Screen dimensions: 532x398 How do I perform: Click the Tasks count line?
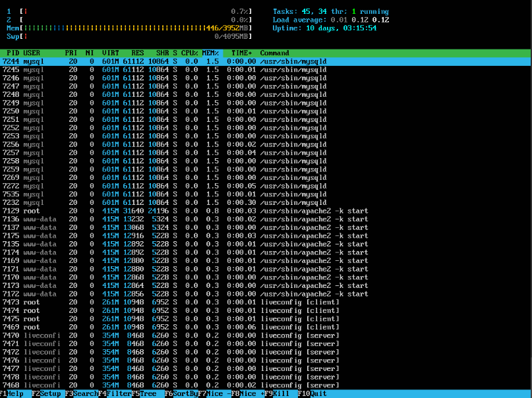[331, 11]
